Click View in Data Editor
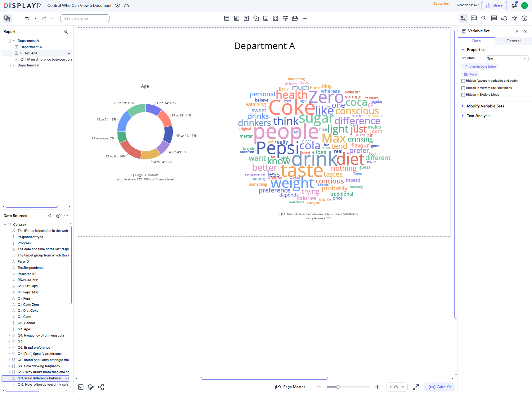Screen dimensions: 532x394 [x=479, y=66]
